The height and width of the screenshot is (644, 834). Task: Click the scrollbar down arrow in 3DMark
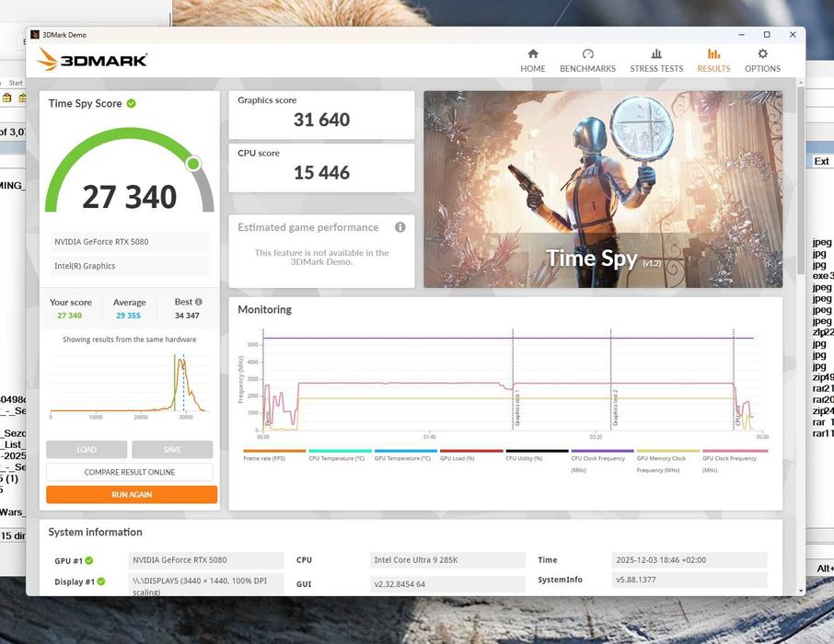pos(801,591)
